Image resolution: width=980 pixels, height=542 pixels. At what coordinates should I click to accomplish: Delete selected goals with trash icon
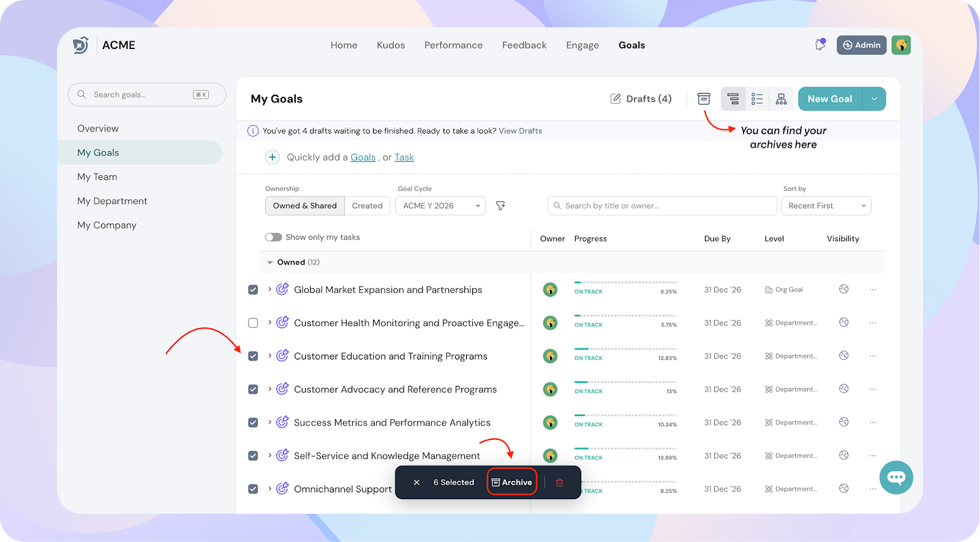click(x=559, y=483)
